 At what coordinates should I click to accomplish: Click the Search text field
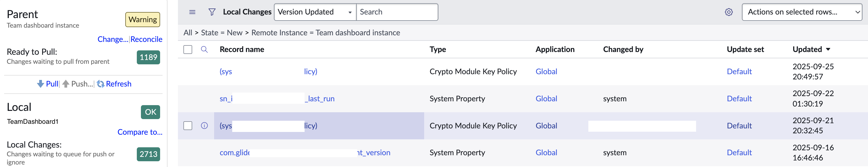pyautogui.click(x=397, y=12)
